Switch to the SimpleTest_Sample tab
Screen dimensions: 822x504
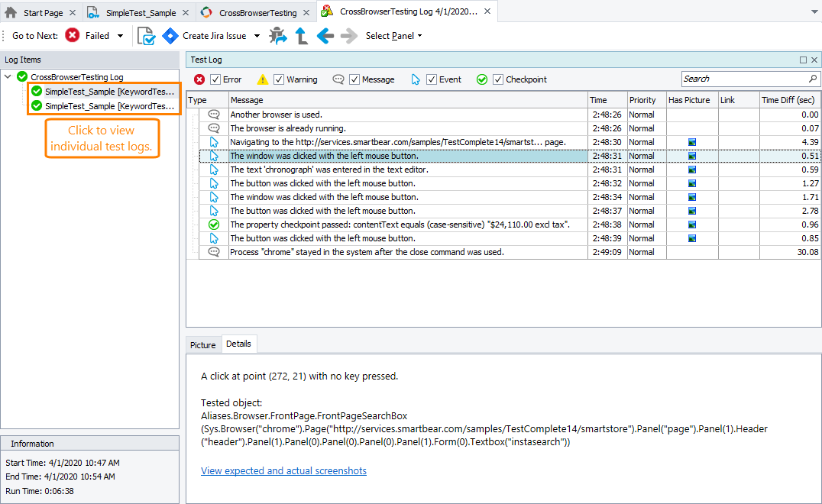click(141, 13)
